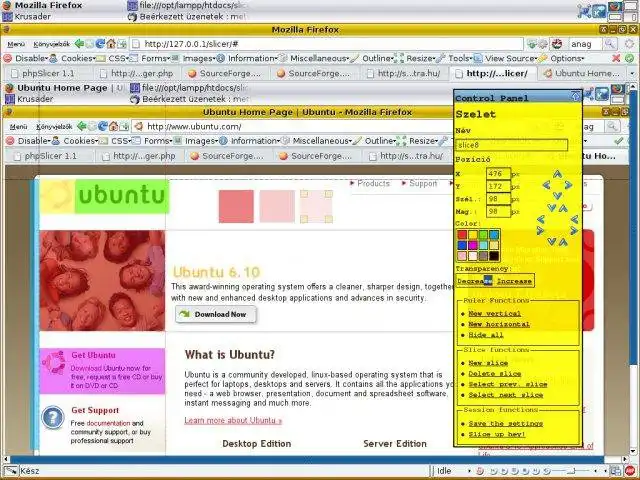The width and height of the screenshot is (640, 480).
Task: Click the green Back arrow in Firefox toolbar
Action: pos(79,44)
